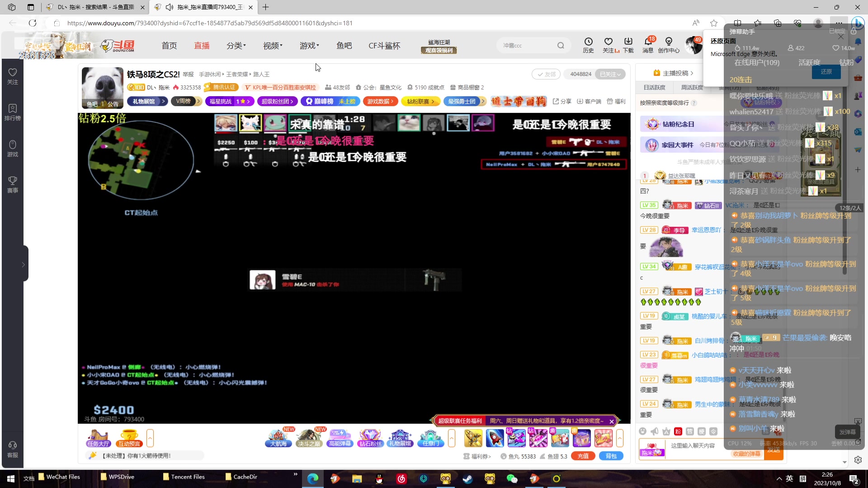This screenshot has height=488, width=868.
Task: Open 任务大厅 task hall icon
Action: coord(99,438)
